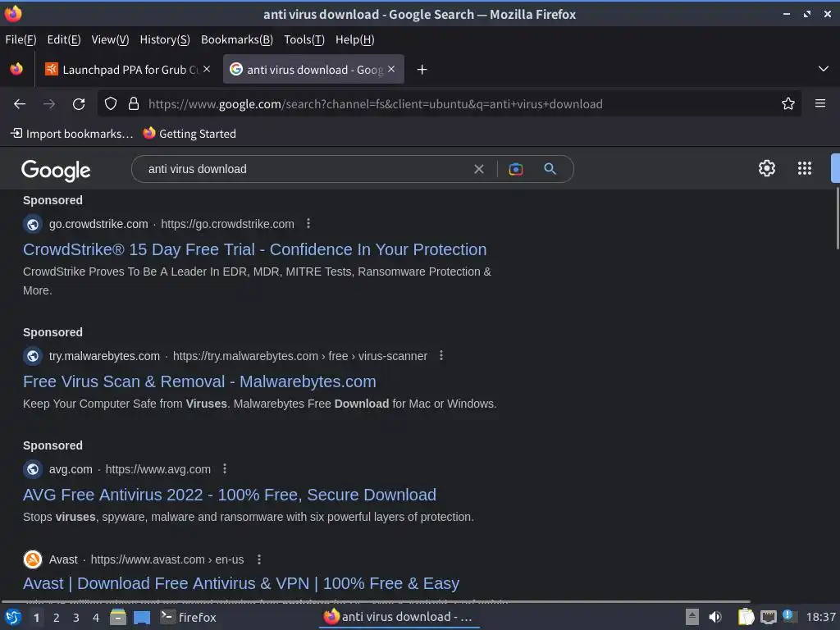Open the View menu

(x=110, y=39)
